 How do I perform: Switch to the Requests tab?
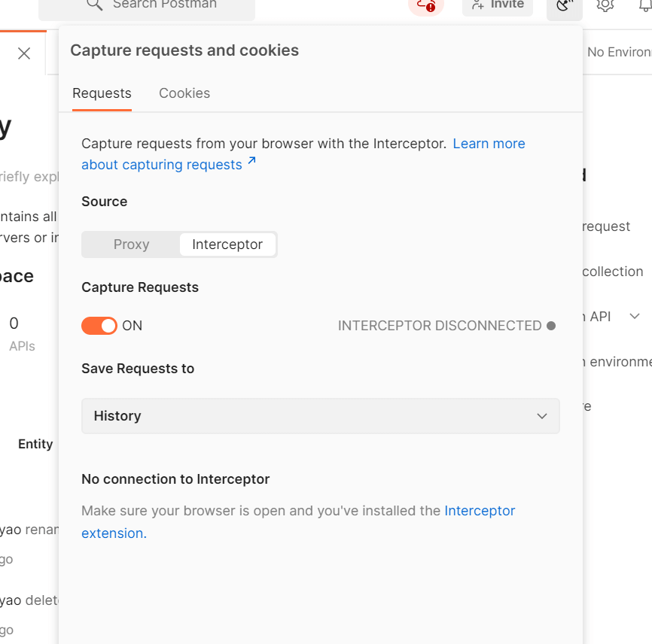[x=102, y=93]
